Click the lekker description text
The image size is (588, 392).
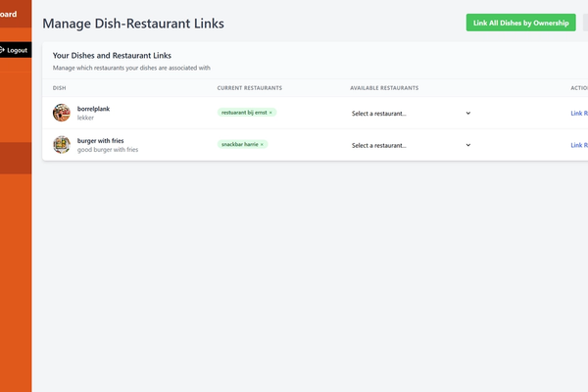tap(85, 118)
